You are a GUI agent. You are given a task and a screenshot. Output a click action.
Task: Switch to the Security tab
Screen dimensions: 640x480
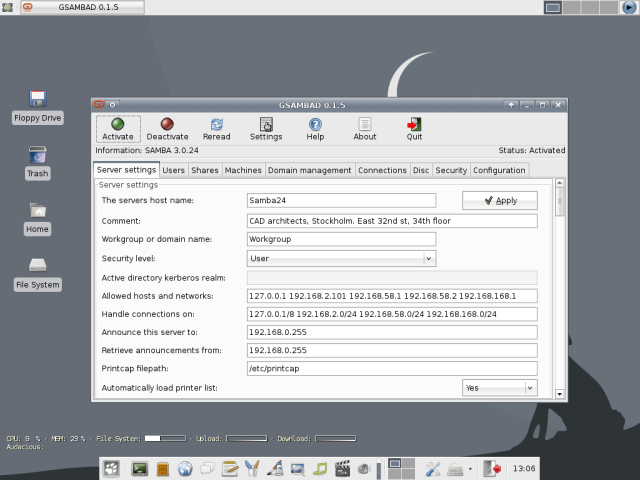click(x=451, y=170)
